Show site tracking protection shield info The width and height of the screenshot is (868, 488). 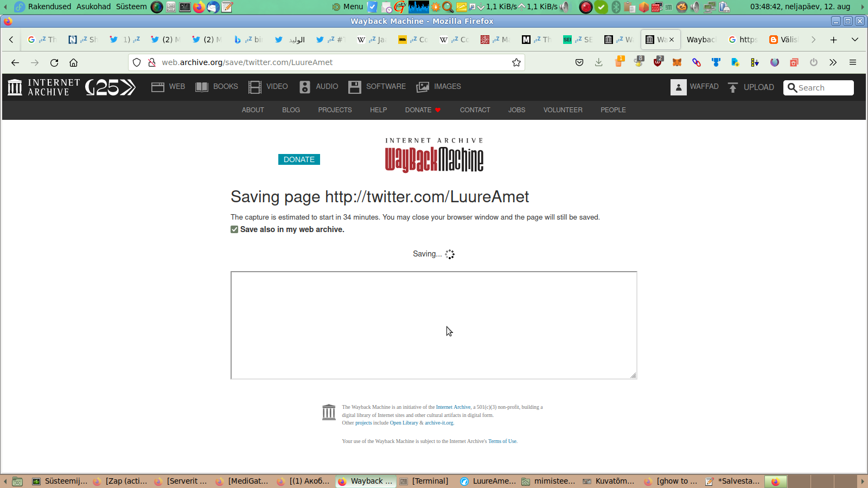[x=137, y=62]
